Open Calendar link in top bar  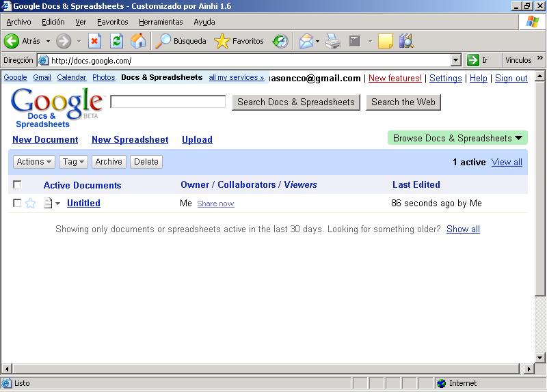(x=72, y=77)
